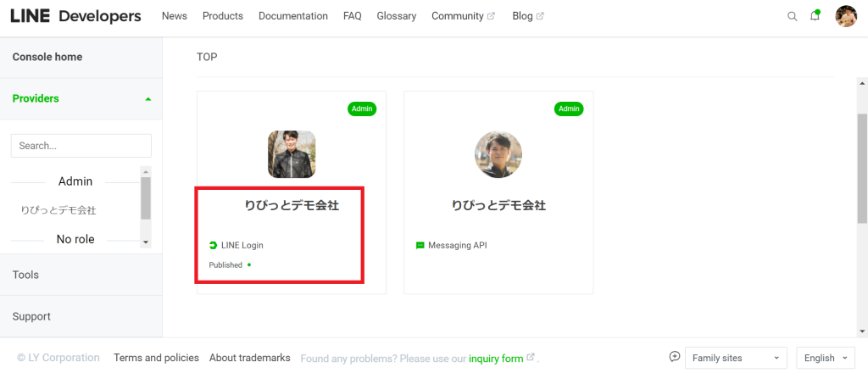Open the user profile avatar in header
The width and height of the screenshot is (868, 373).
[846, 16]
